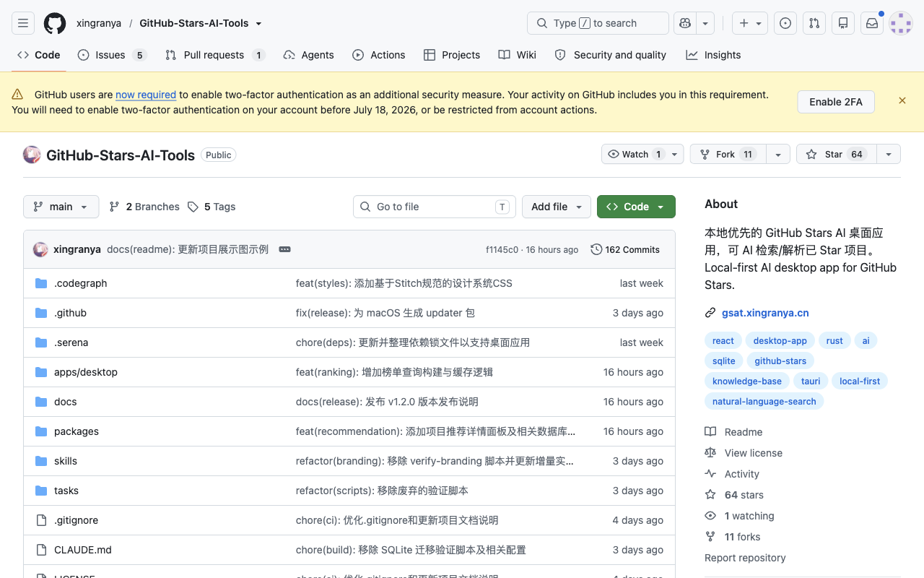The width and height of the screenshot is (924, 578).
Task: Open the Insights tab
Action: coord(713,55)
